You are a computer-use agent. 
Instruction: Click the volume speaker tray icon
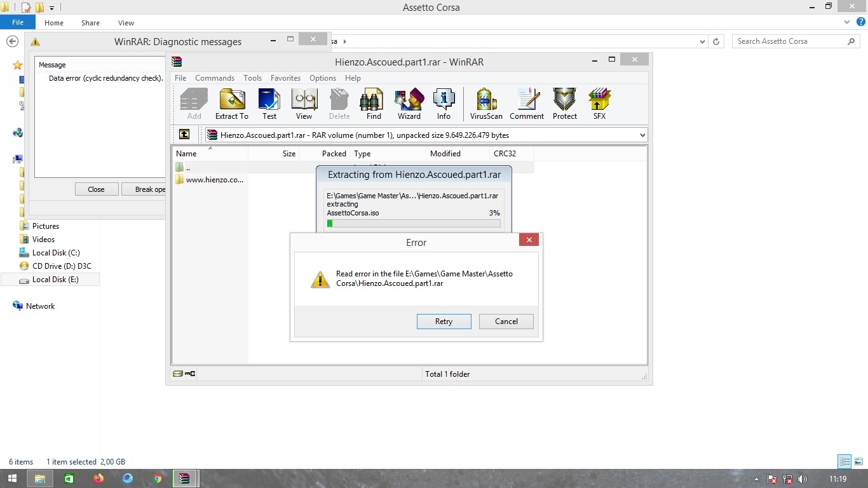click(803, 479)
